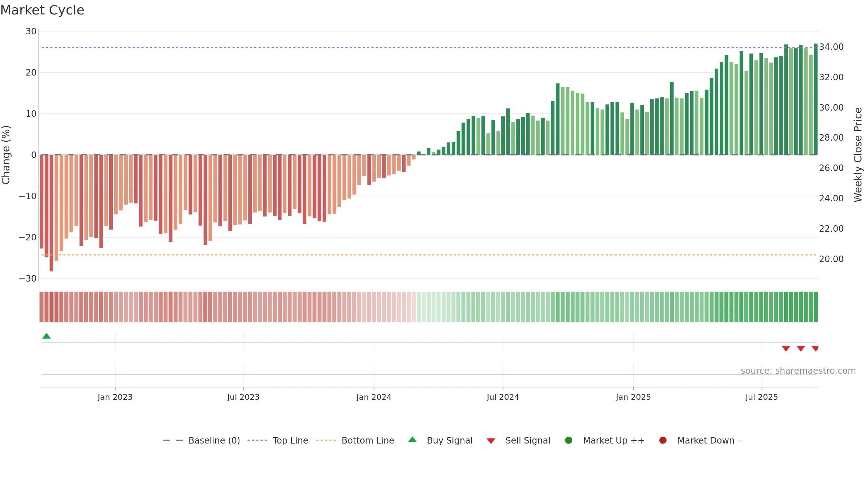
Task: Click the leftmost red sell signal triangle
Action: click(x=786, y=348)
